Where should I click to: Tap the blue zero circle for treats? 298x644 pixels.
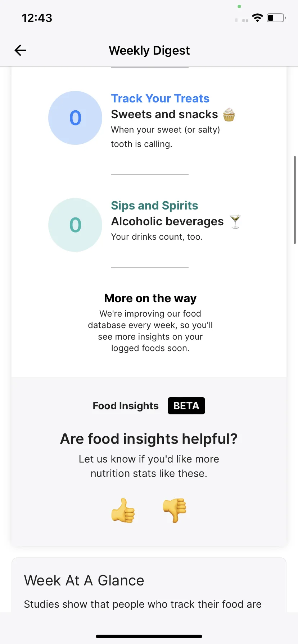click(x=75, y=118)
